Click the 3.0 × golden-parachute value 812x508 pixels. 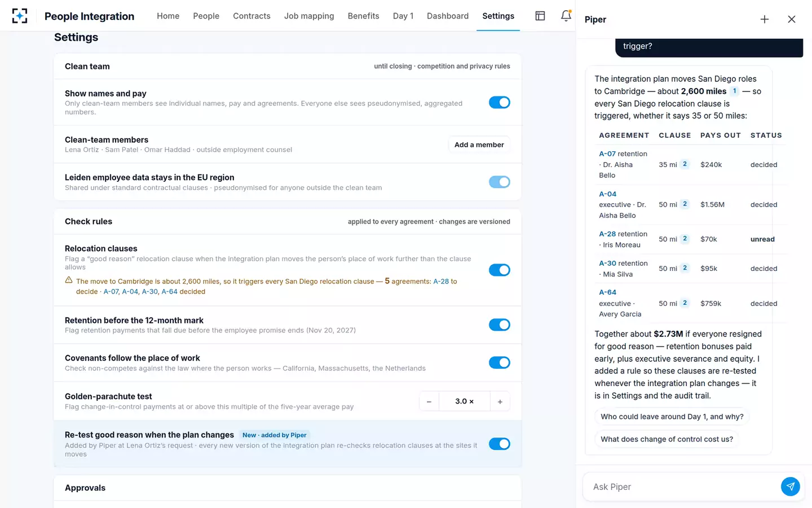(464, 402)
